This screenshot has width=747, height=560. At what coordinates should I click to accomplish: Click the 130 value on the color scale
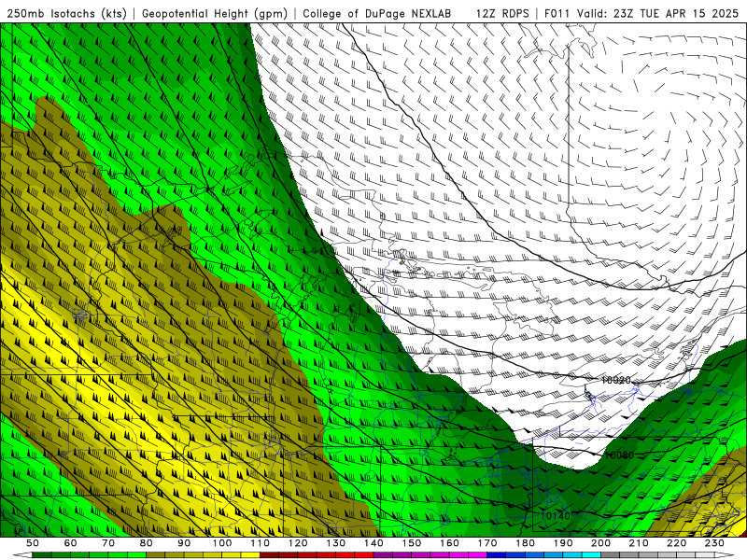click(x=336, y=543)
